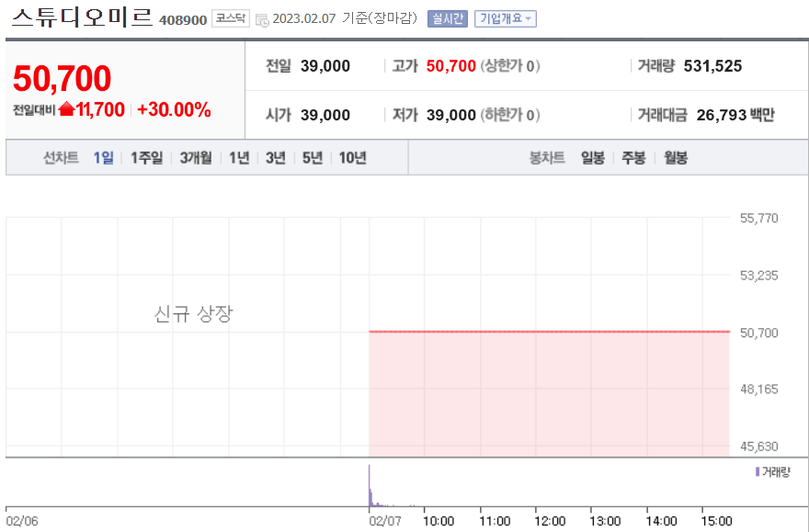Click the 45,630 price axis label

click(x=759, y=447)
